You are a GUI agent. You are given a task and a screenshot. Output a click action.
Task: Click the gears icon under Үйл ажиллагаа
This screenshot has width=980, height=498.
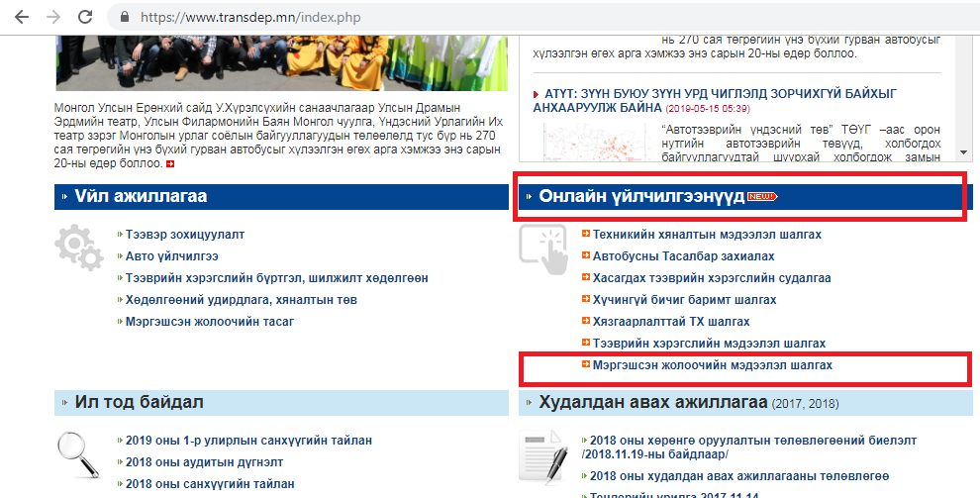pyautogui.click(x=79, y=247)
